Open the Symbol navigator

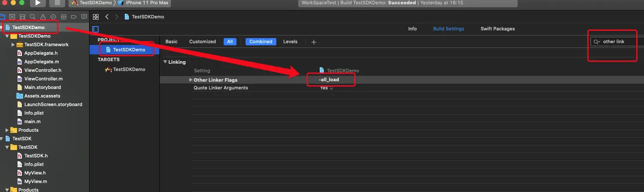[x=22, y=17]
